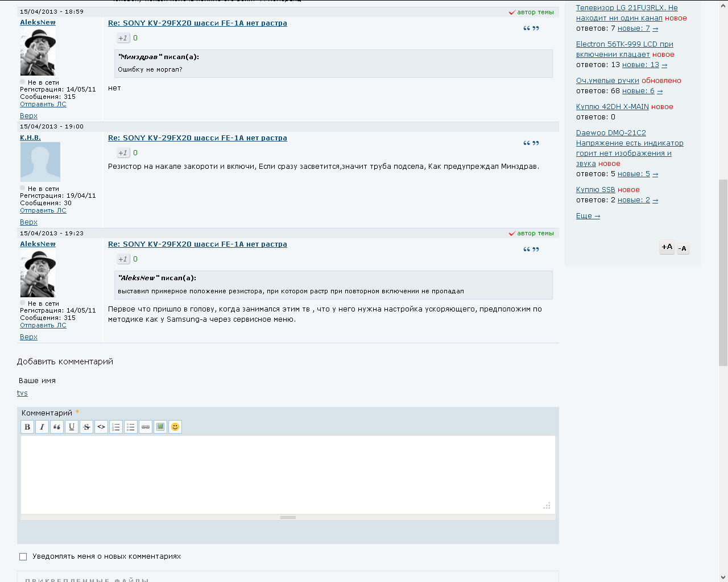Viewport: 728px width, 582px height.
Task: Insert hyperlink via chain icon
Action: click(146, 427)
